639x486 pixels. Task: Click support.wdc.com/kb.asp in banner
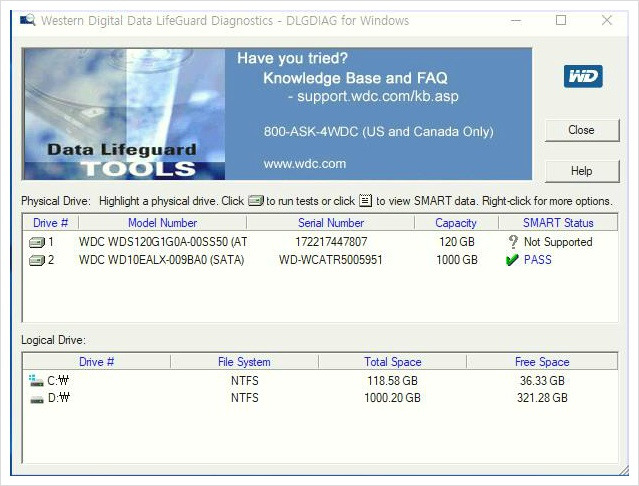[378, 97]
